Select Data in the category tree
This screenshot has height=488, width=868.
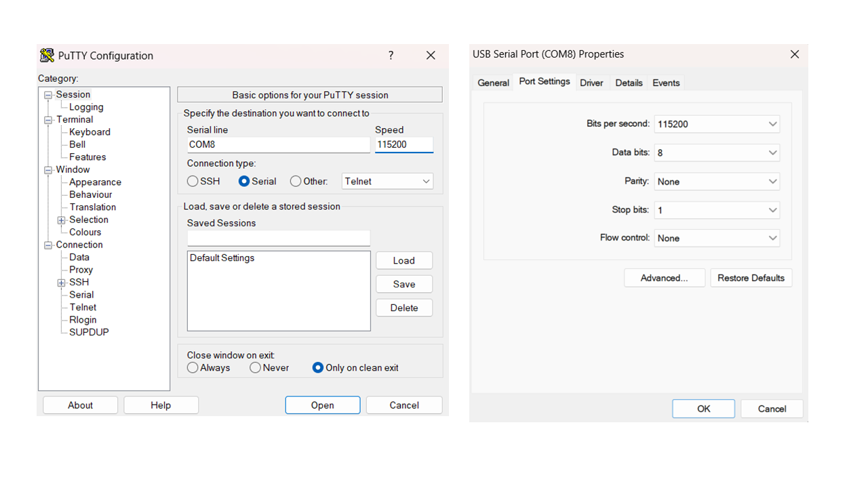click(x=79, y=258)
